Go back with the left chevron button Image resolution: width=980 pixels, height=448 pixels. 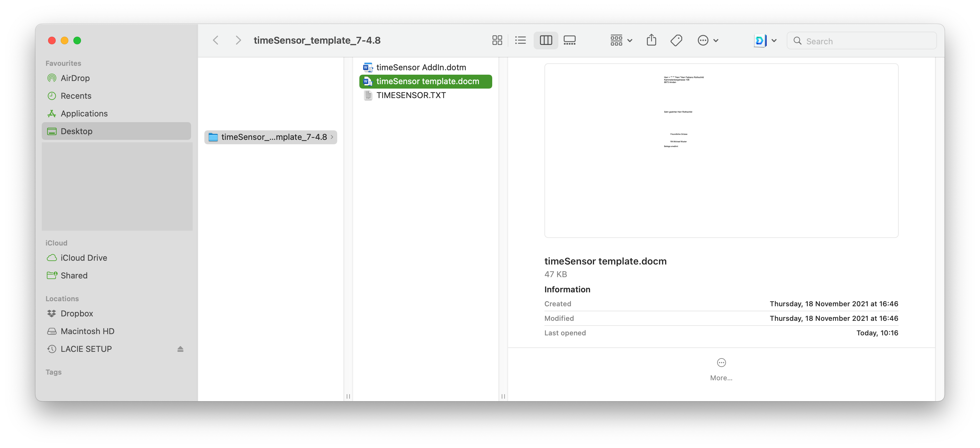(216, 40)
